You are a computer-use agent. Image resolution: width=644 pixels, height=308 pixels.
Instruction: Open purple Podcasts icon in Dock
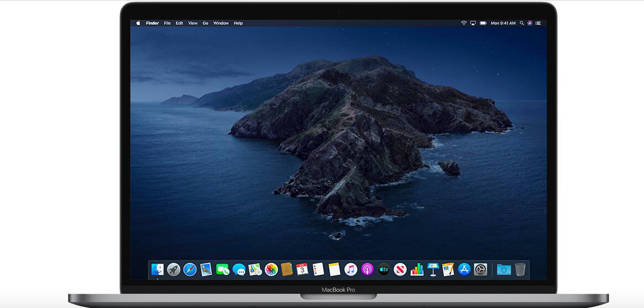click(367, 269)
